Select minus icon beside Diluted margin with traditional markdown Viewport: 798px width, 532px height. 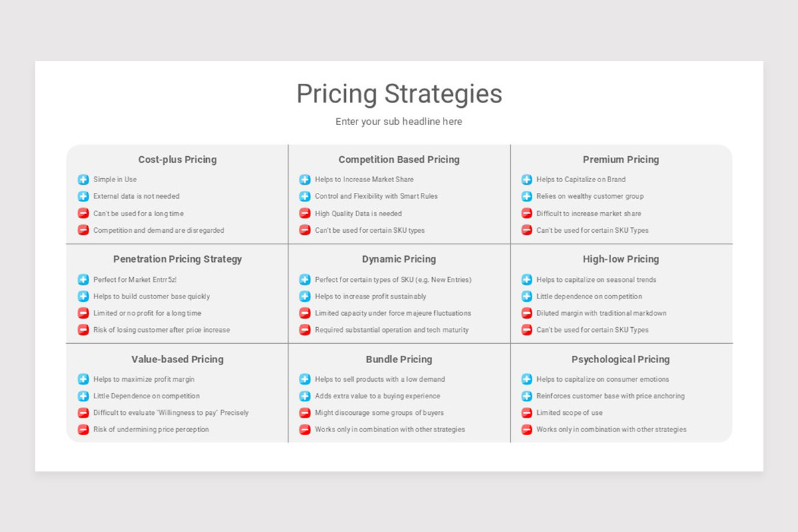[x=527, y=313]
